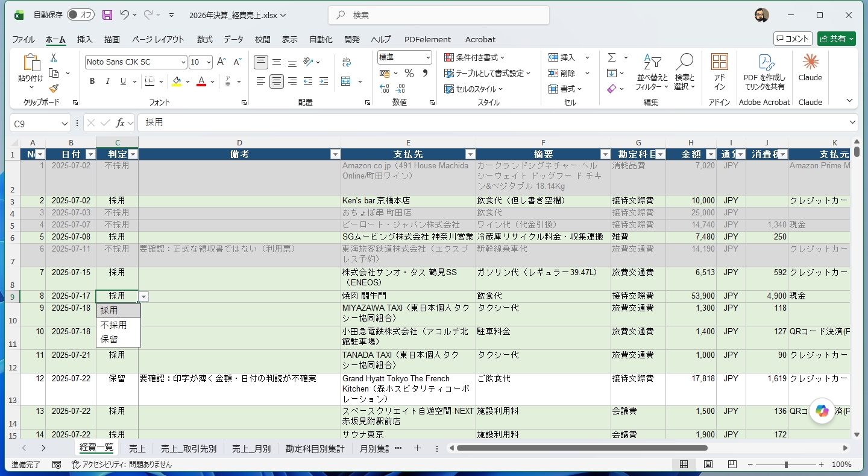Click the percent style icon
868x476 pixels.
pos(409,73)
